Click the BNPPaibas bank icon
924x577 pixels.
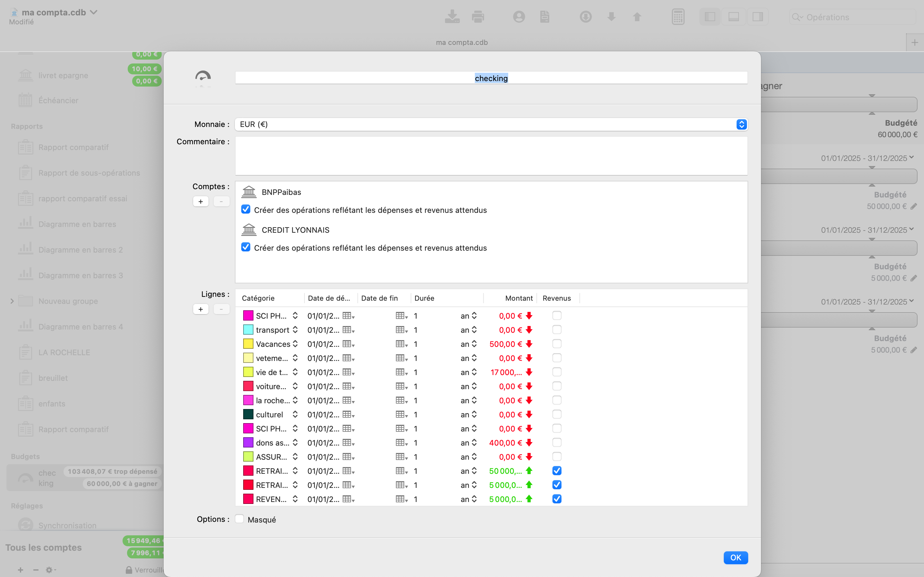point(249,192)
